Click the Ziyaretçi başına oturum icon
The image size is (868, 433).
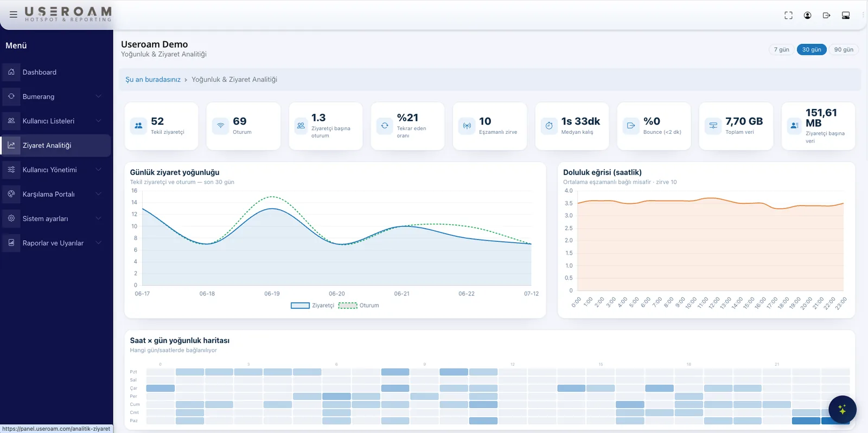point(301,126)
